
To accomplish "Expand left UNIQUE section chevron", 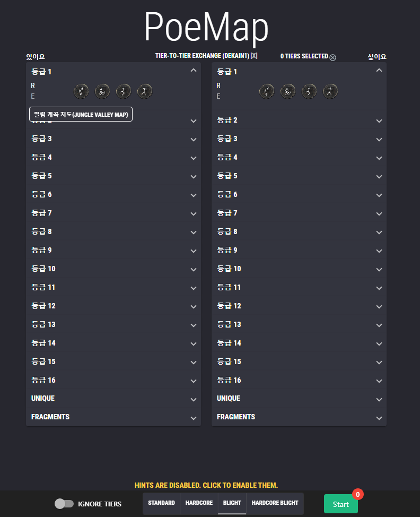I will point(194,400).
